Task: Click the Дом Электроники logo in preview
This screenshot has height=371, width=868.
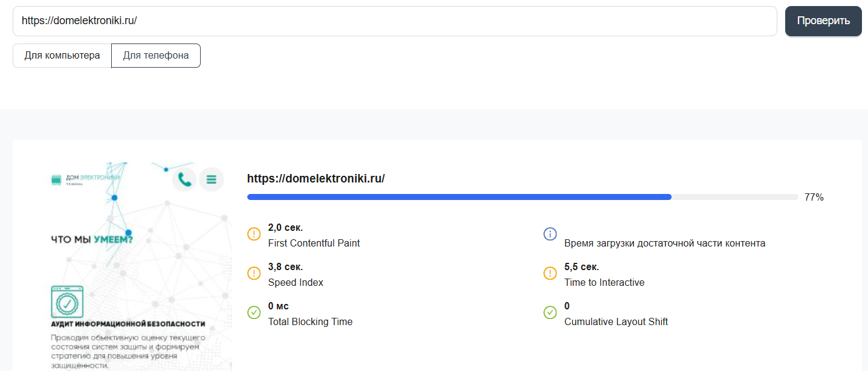Action: (x=86, y=179)
